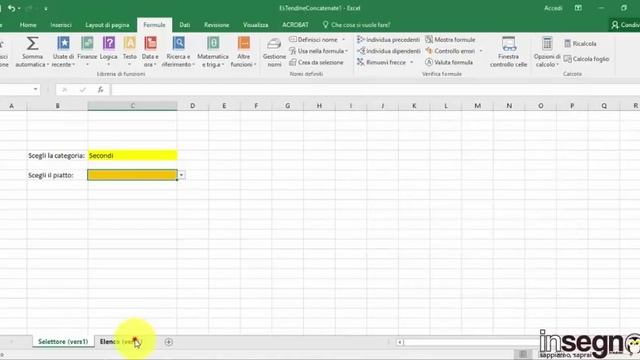640x360 pixels.
Task: Click Definisci nome
Action: 313,40
